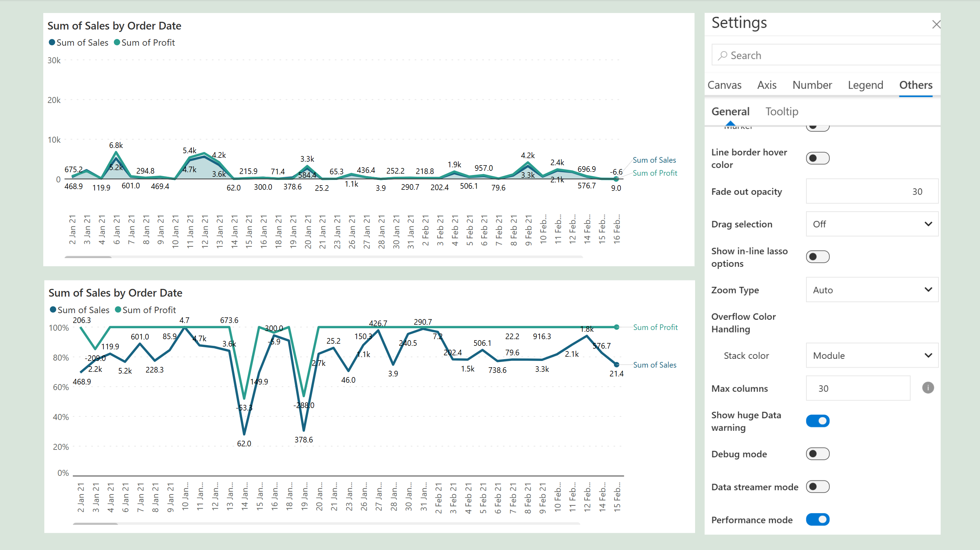Close the Settings panel

pos(936,25)
